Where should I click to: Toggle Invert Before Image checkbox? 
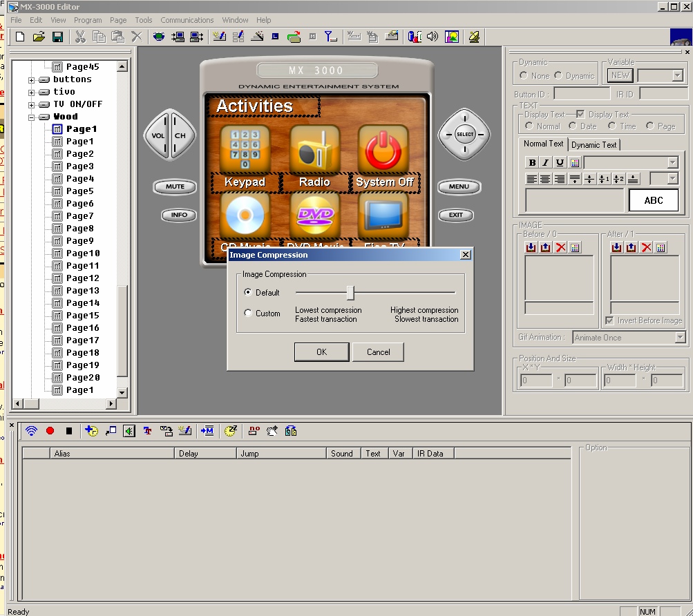pyautogui.click(x=610, y=320)
